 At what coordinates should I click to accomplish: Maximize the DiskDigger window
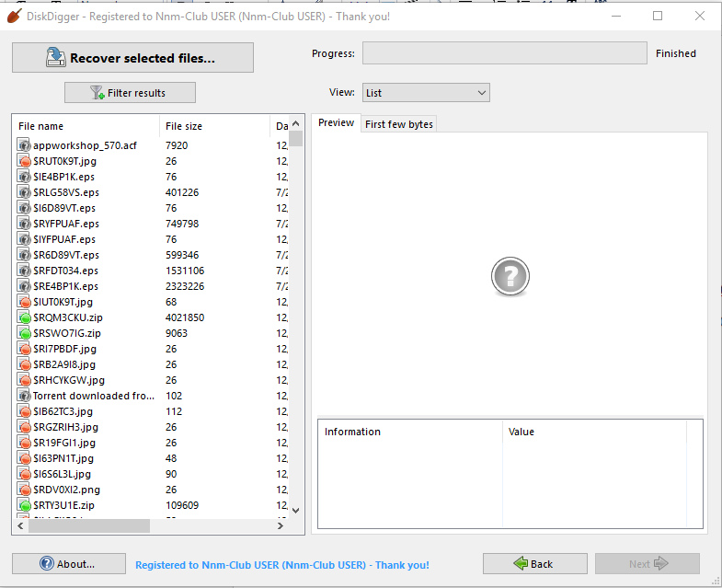658,16
